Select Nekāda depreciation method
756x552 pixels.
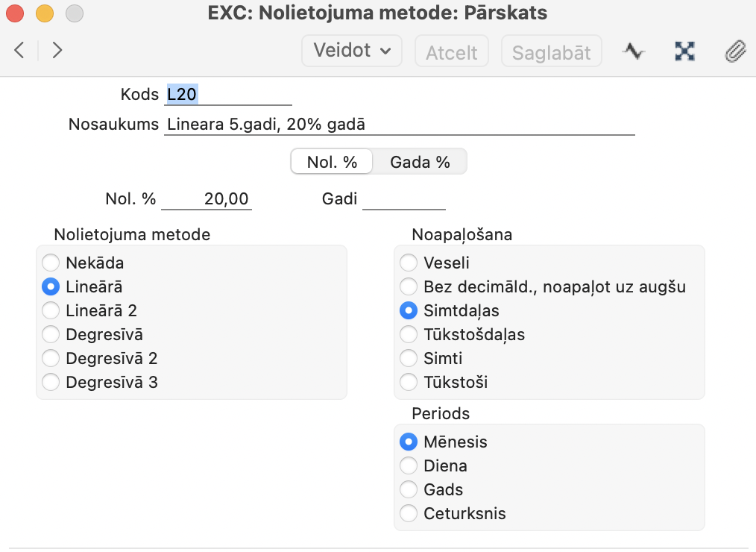[x=51, y=263]
